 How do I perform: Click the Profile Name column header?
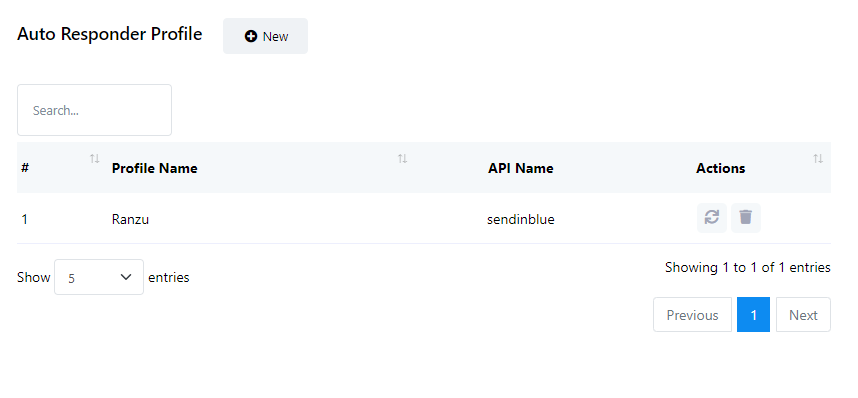point(154,168)
